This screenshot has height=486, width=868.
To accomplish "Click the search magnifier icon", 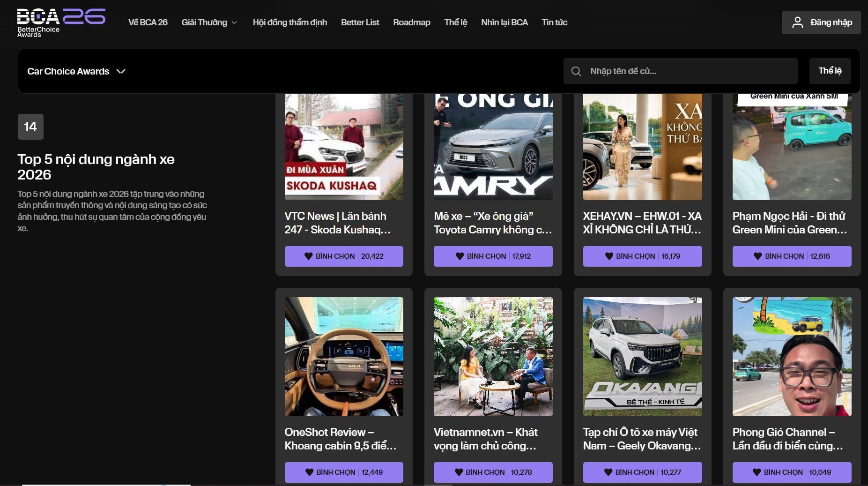I will pos(576,71).
